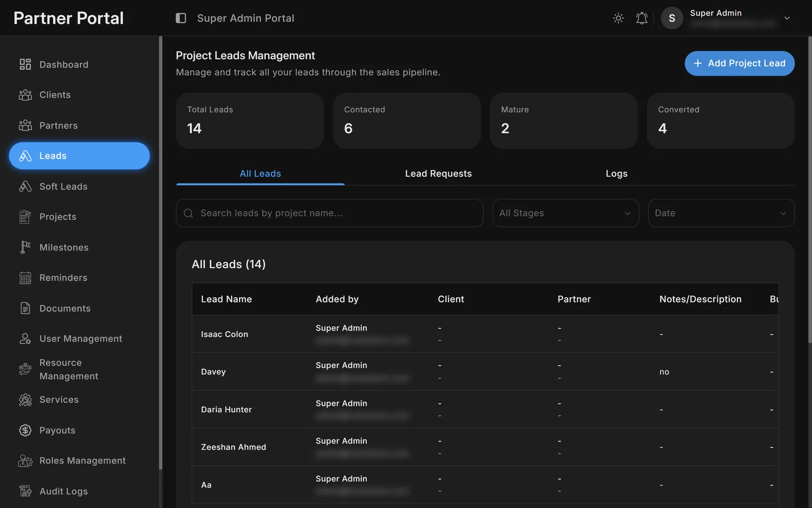
Task: Click the Contacted stat card
Action: [x=407, y=121]
